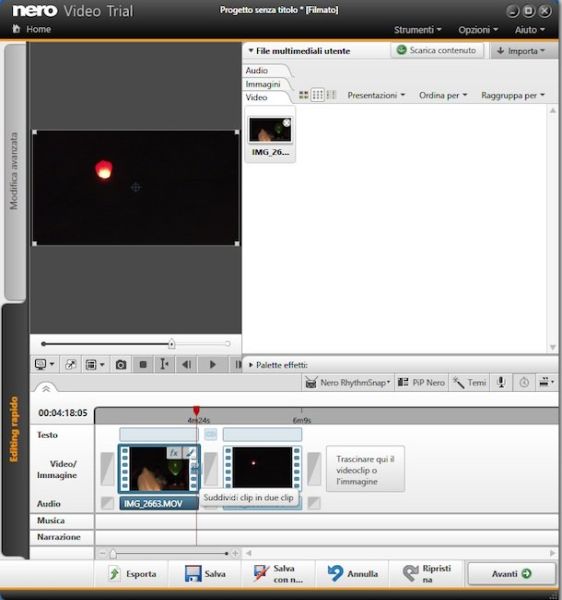Click the Temi wand icon
Screen dimensions: 562x600
(458, 382)
